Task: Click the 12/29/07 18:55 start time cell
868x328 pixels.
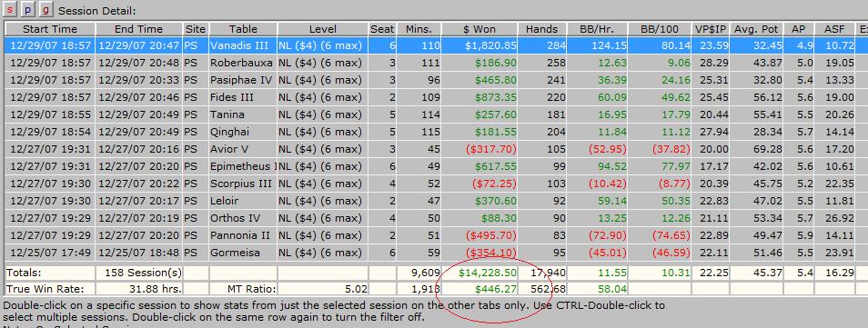Action: tap(50, 114)
